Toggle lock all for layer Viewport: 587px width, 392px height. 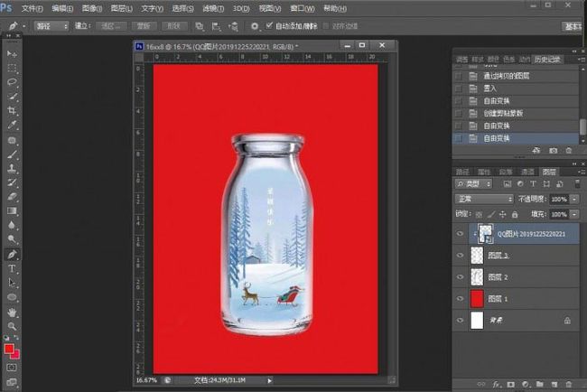tap(515, 215)
